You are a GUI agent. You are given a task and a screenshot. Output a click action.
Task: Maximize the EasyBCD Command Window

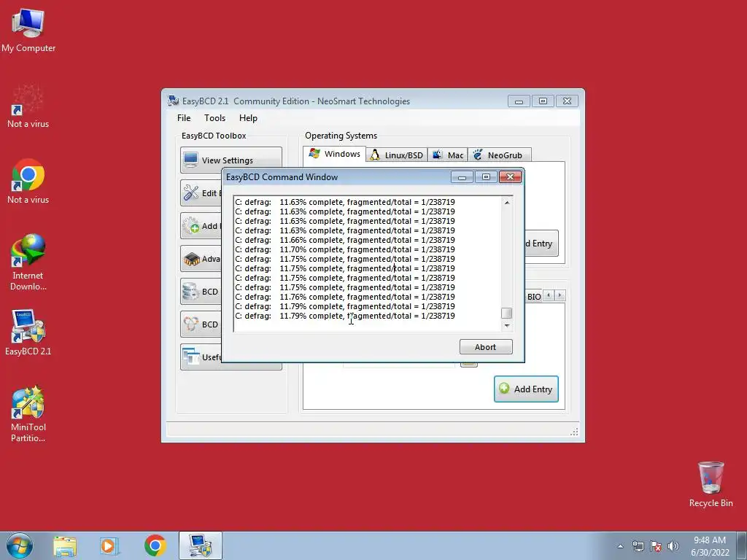pyautogui.click(x=486, y=177)
